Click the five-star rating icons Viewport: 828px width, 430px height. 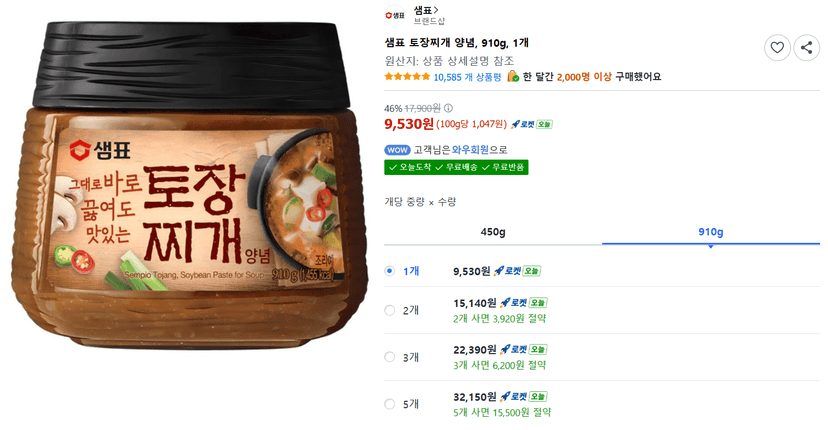pos(407,77)
